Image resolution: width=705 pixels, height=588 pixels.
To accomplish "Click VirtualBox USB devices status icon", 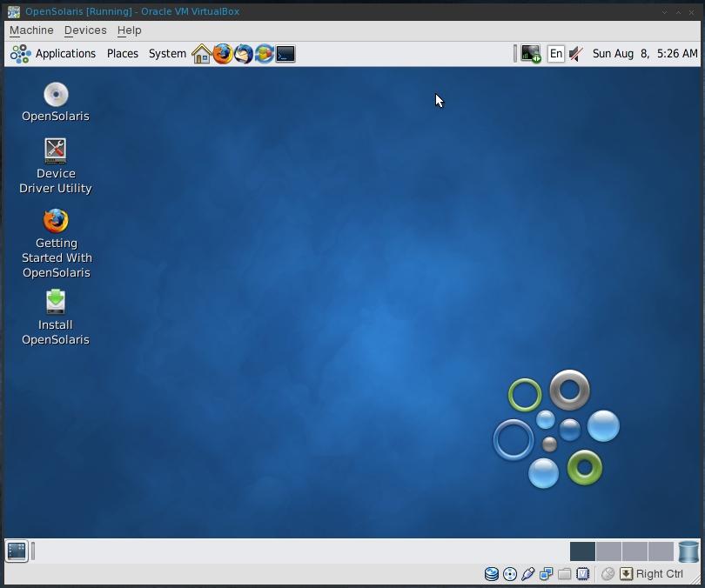I will coord(528,574).
